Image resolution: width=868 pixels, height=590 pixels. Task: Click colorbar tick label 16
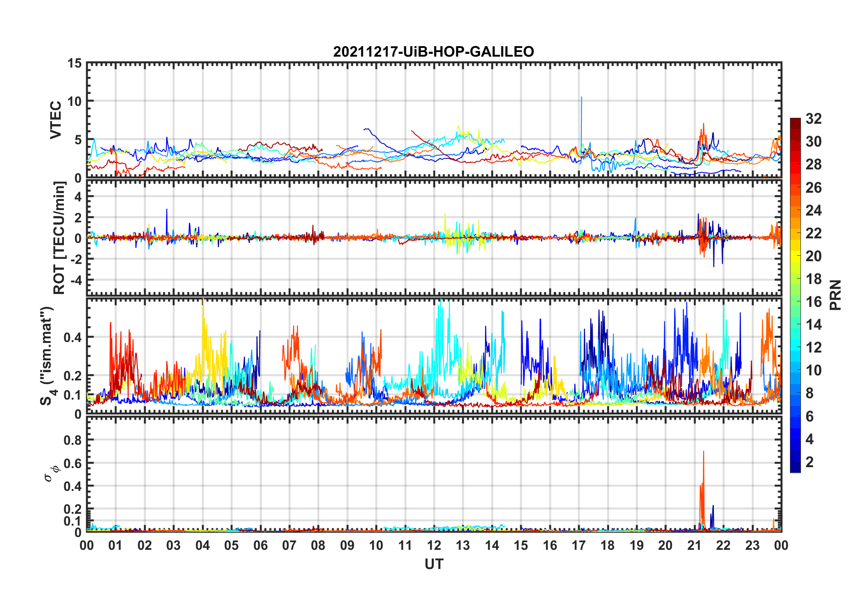pos(813,302)
